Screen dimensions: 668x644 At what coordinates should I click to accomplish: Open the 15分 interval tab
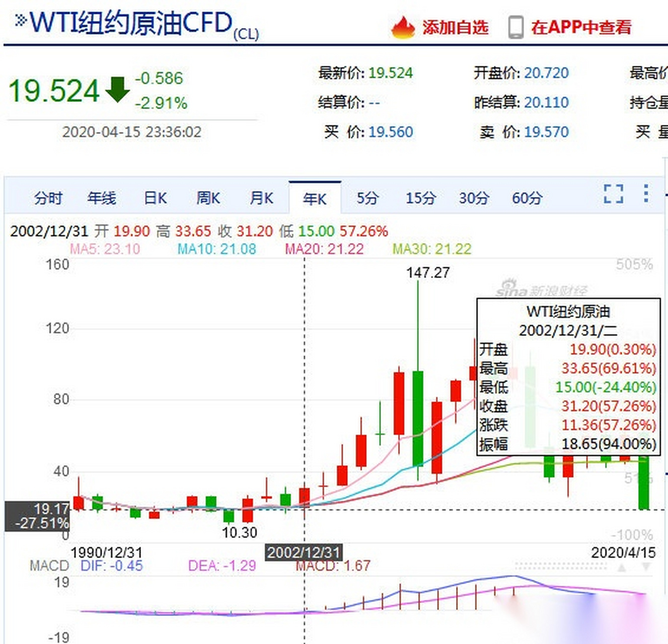420,198
